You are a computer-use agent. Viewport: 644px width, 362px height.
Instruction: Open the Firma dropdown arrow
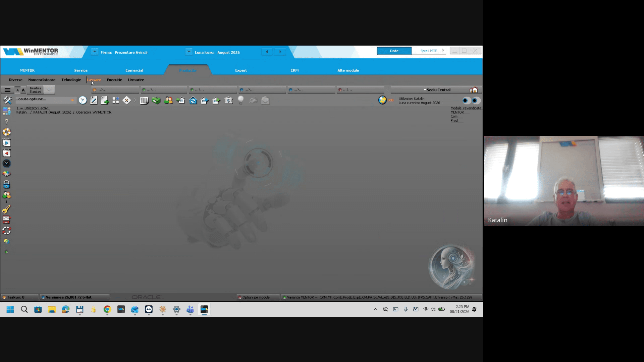click(x=95, y=52)
